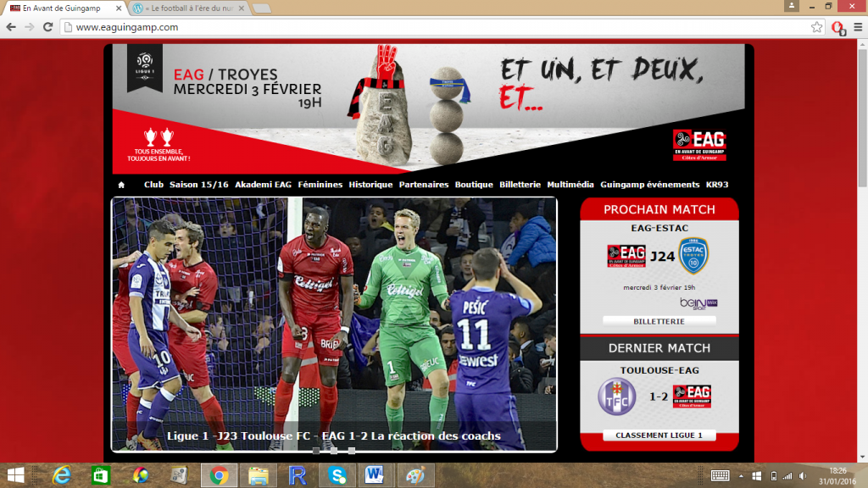Click the 'EAG-ESTAC' match title

pyautogui.click(x=659, y=228)
